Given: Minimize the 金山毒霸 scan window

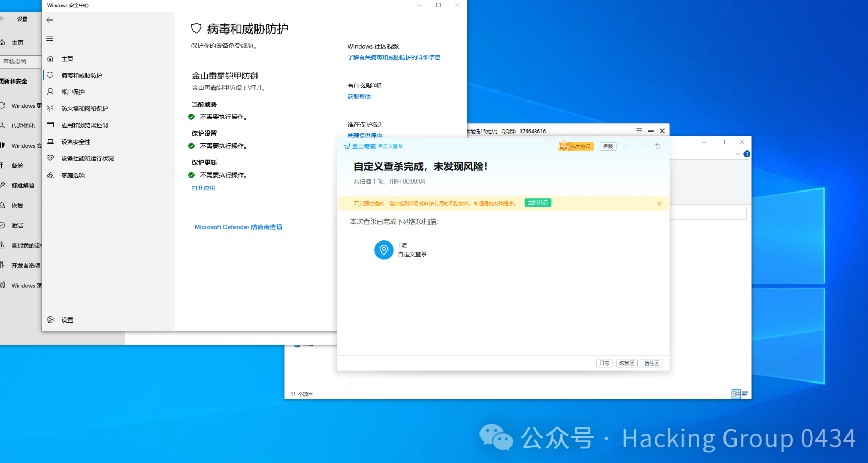Looking at the screenshot, I should pyautogui.click(x=641, y=146).
